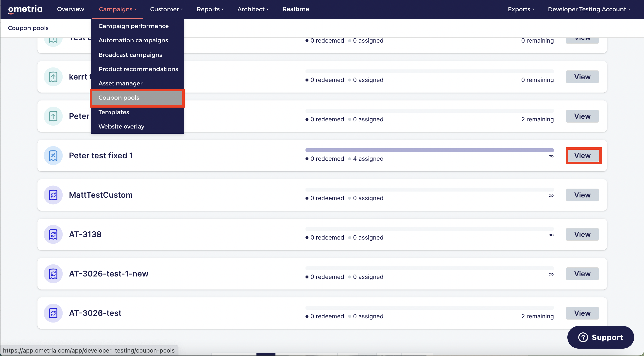This screenshot has height=356, width=644.
Task: Click the MattTestCustom coupon icon
Action: coord(53,195)
